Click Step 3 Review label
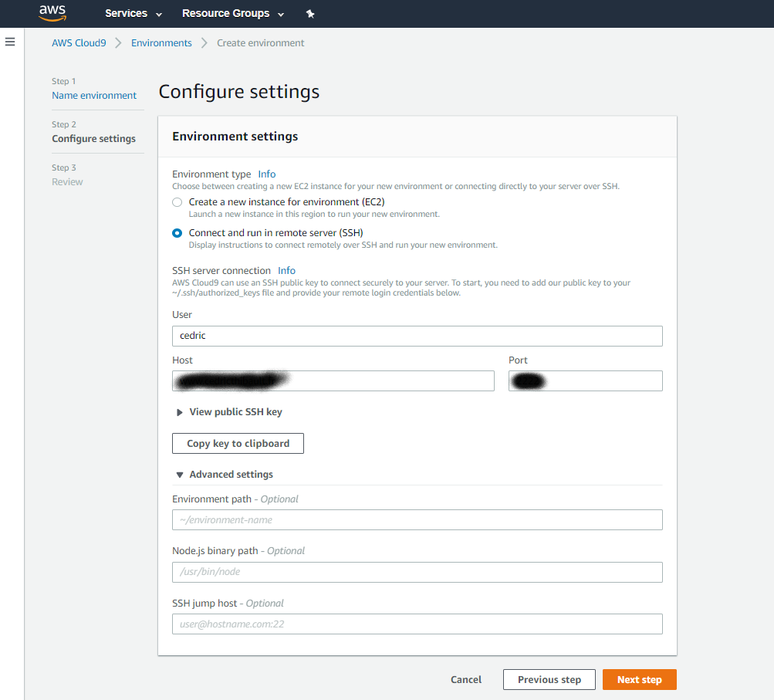774x700 pixels. pos(67,181)
